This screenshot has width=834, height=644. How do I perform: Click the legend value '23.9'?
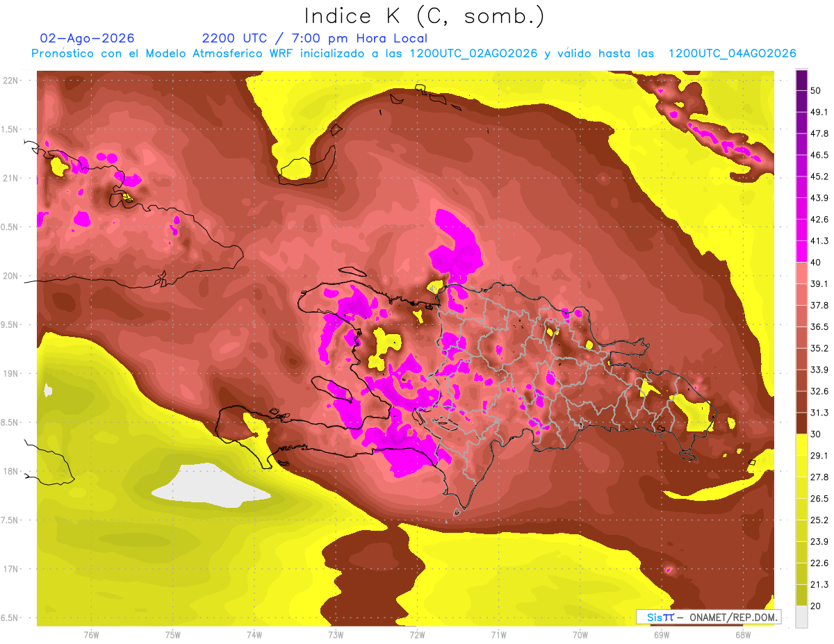(x=819, y=542)
